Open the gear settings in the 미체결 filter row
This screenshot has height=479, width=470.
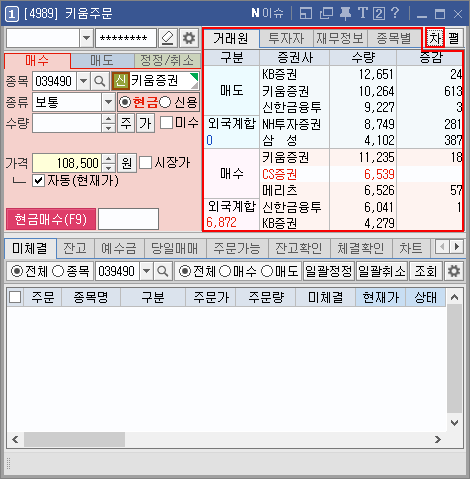point(454,271)
